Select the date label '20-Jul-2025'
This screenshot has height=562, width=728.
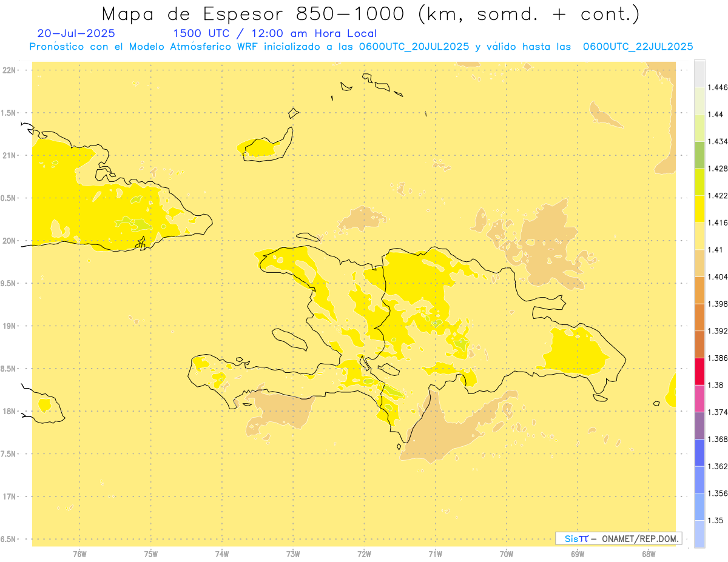pos(76,33)
